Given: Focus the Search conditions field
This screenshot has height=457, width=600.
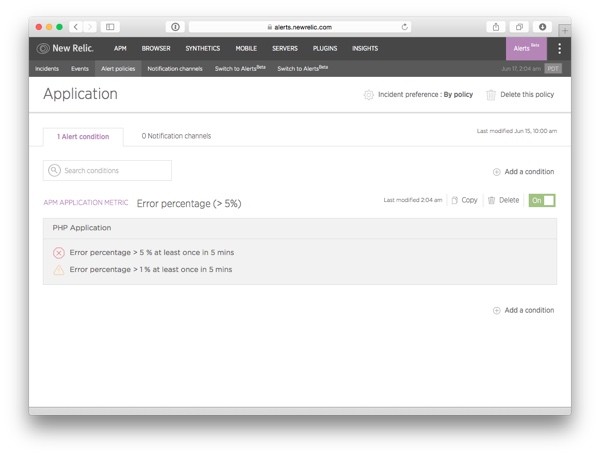Looking at the screenshot, I should click(108, 170).
